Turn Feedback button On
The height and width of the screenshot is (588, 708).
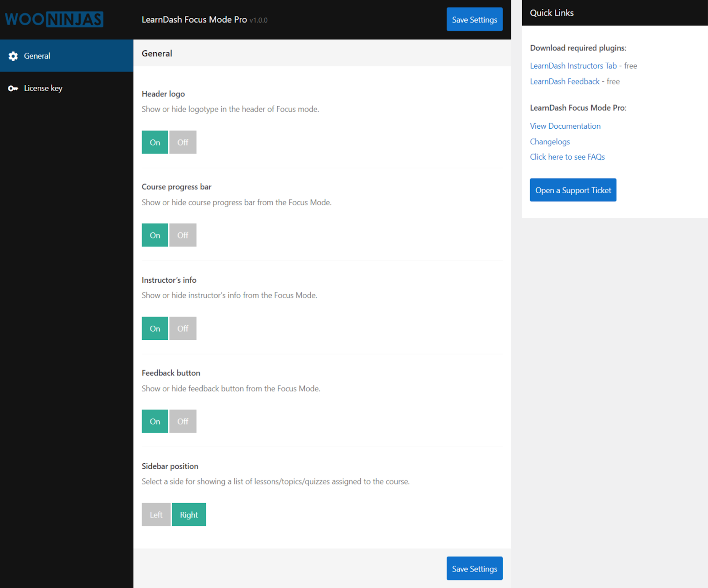155,422
